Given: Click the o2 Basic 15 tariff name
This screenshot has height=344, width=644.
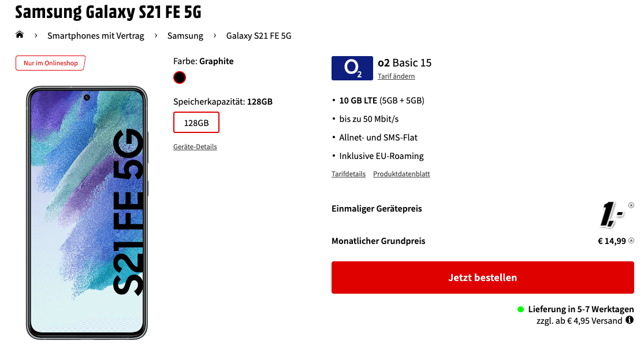Looking at the screenshot, I should [404, 63].
